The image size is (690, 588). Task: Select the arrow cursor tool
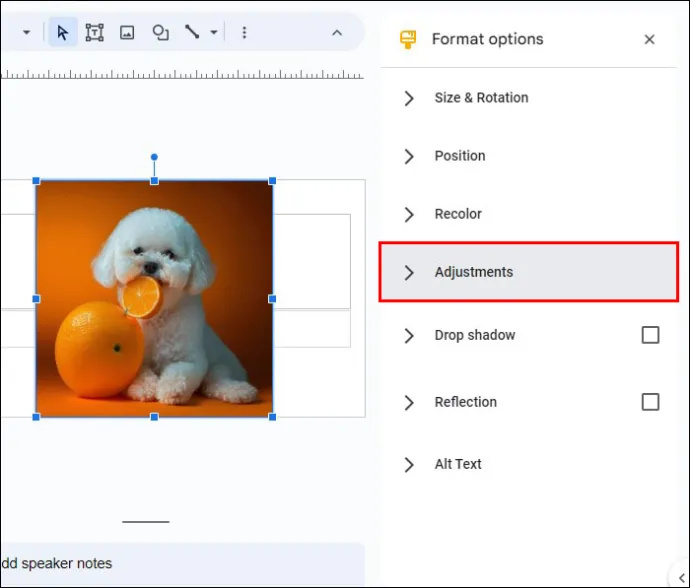point(63,33)
